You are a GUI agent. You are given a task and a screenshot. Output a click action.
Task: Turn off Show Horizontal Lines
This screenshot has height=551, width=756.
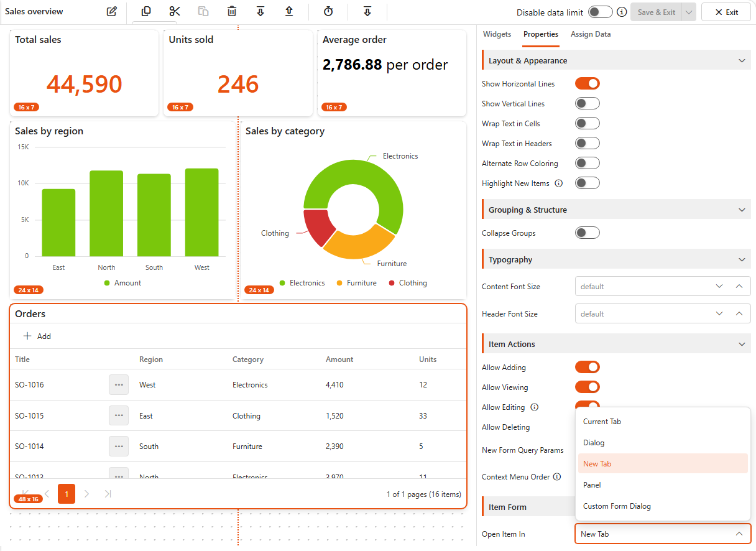point(588,83)
